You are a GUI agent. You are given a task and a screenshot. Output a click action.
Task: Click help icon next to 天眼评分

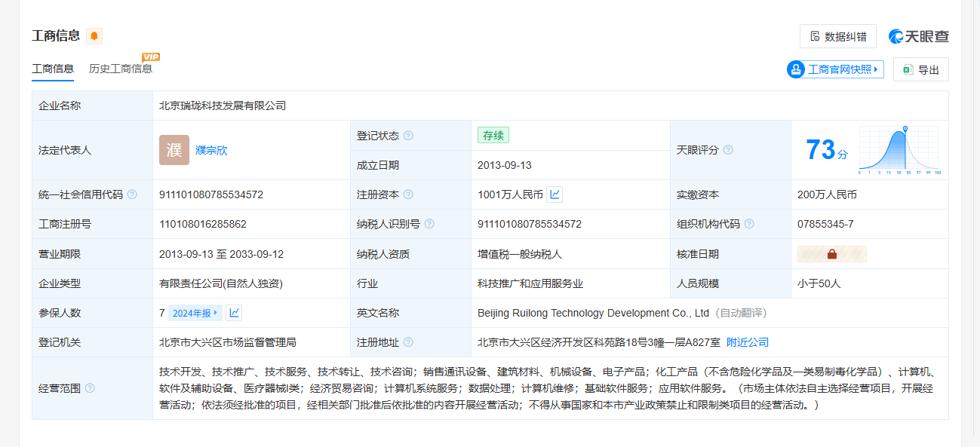click(728, 150)
